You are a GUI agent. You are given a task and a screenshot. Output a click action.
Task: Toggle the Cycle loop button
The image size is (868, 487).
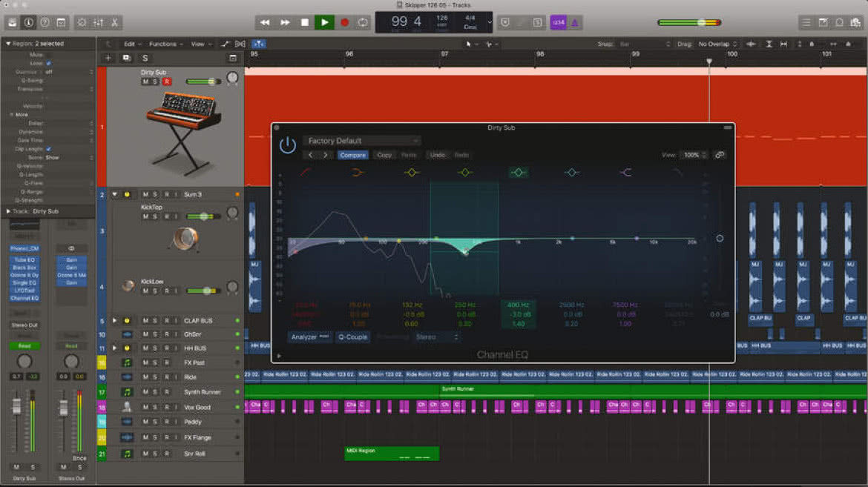coord(363,23)
